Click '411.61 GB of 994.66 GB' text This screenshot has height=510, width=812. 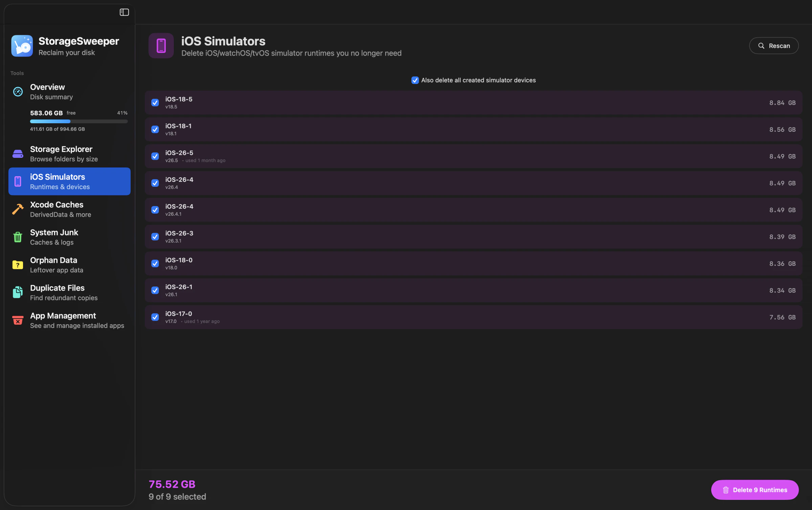point(58,129)
